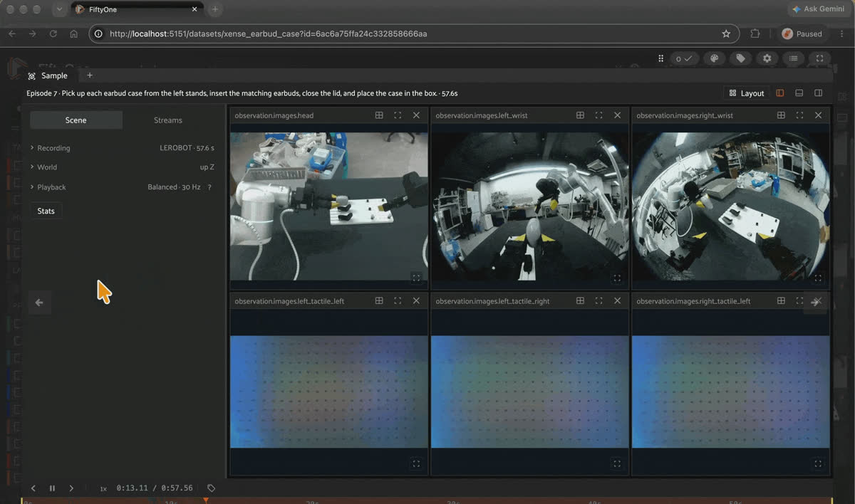Maximize the observation.images.head panel from its header
The image size is (855, 504).
pyautogui.click(x=398, y=115)
